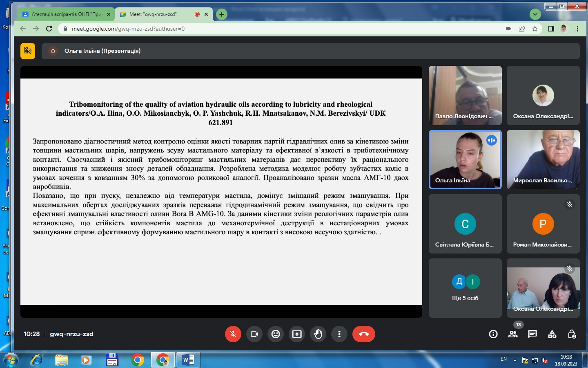Viewport: 588px width, 368px height.
Task: Show hidden system tray icons
Action: pos(515,360)
